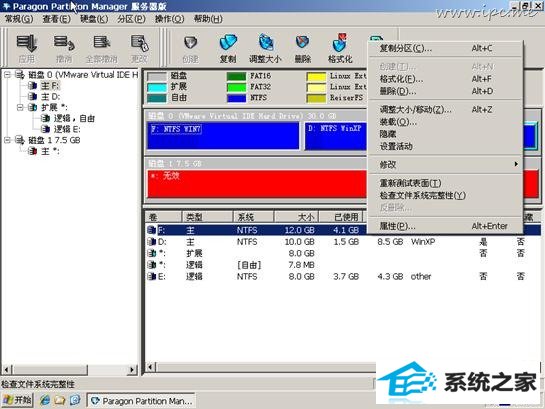Click the red 无效 disk 1 partition block
The width and height of the screenshot is (545, 409).
(257, 184)
